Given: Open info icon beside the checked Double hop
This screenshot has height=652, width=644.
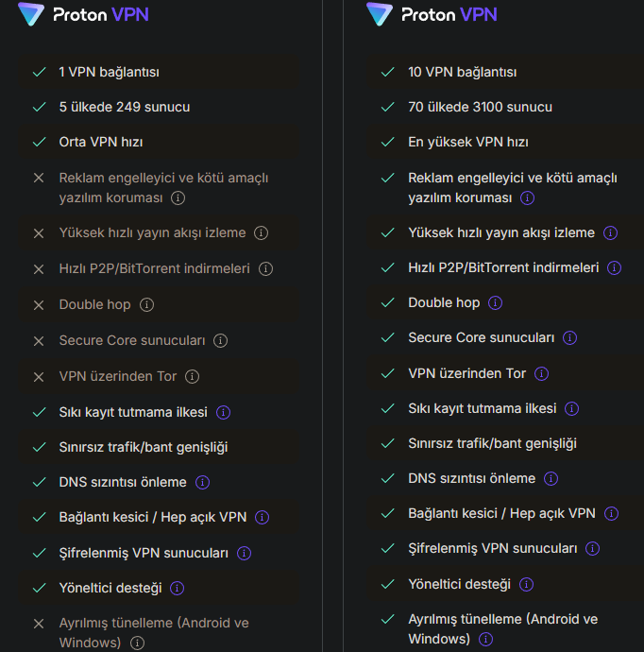Looking at the screenshot, I should (496, 303).
